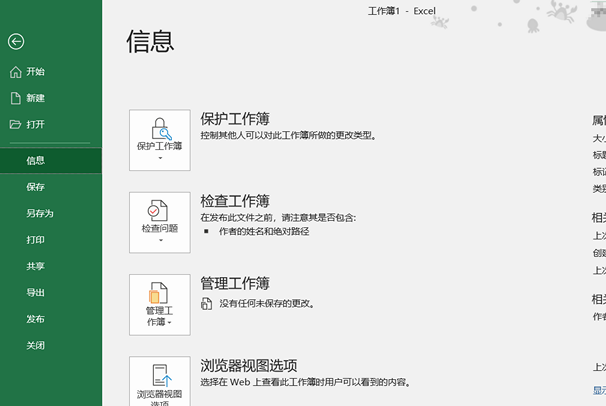Click the 检查工作簿 section heading

coord(235,201)
